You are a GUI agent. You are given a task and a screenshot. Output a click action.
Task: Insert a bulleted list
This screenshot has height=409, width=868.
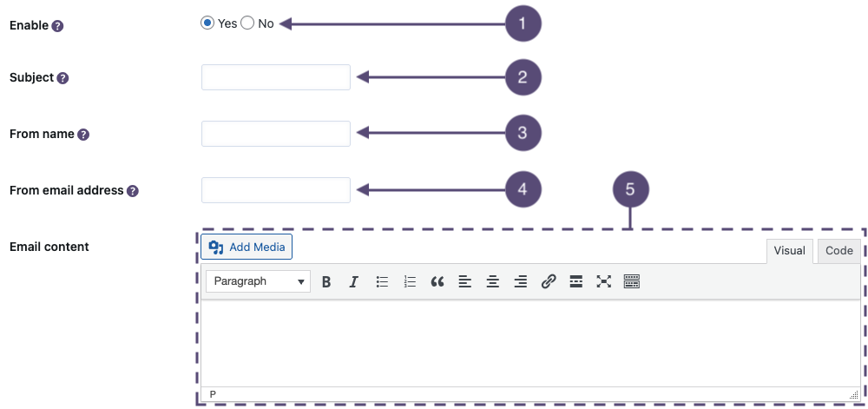click(382, 281)
